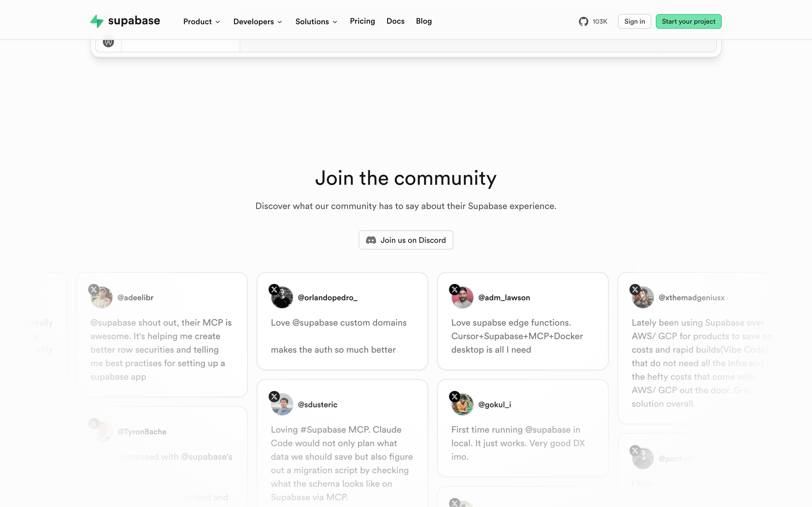
Task: Click the X icon on @adm_lawson card
Action: click(x=455, y=289)
